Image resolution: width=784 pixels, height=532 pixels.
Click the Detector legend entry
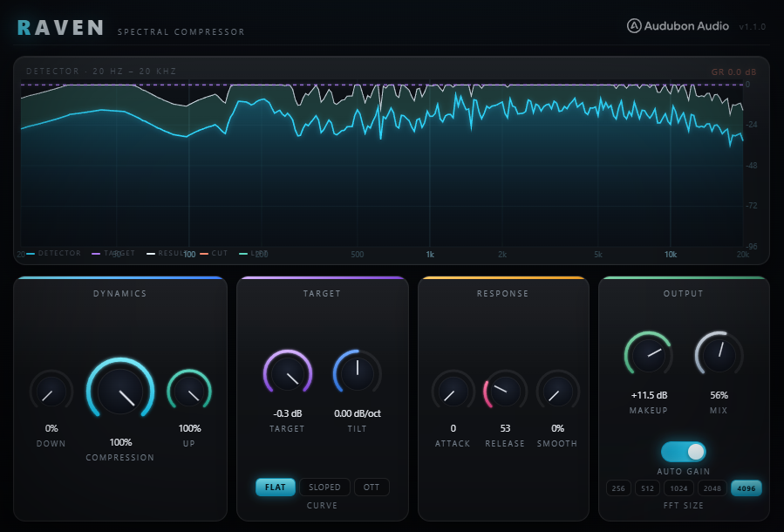53,253
